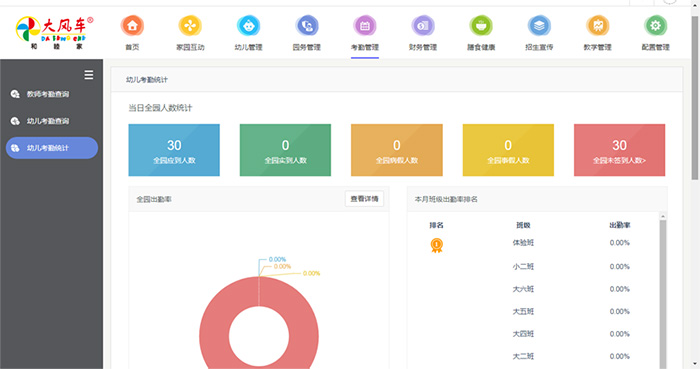Collapse sidebar with the hamburger icon
This screenshot has height=369, width=700.
pyautogui.click(x=89, y=75)
